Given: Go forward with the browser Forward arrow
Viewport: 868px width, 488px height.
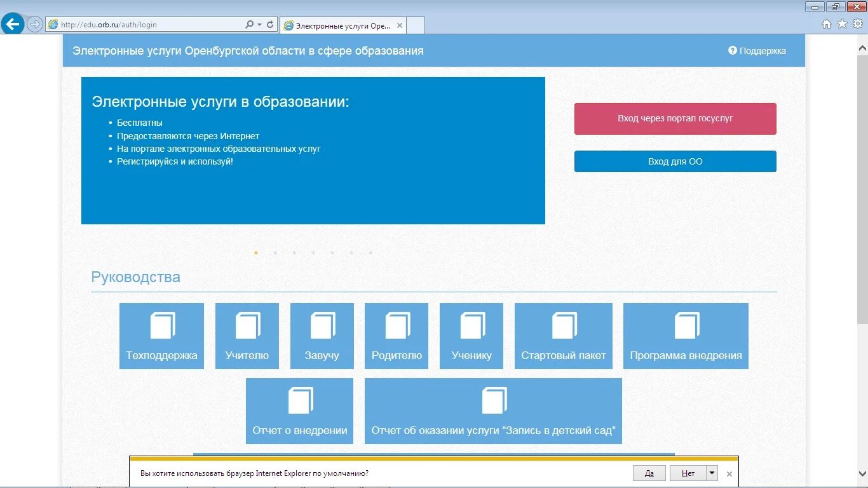Looking at the screenshot, I should (x=35, y=25).
